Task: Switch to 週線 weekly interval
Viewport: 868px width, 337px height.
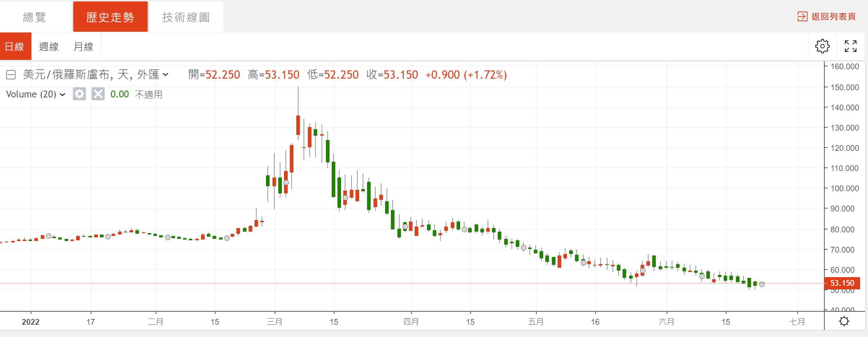Action: (49, 47)
